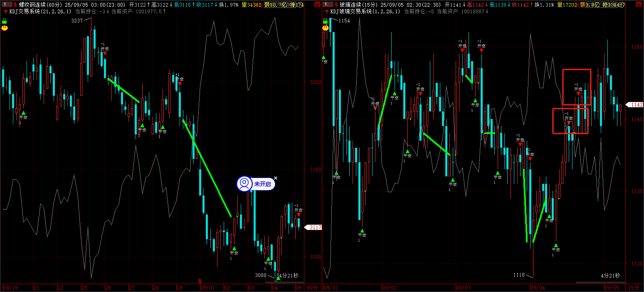This screenshot has width=644, height=292.
Task: Close the 未开启 floating badge
Action: tap(275, 178)
